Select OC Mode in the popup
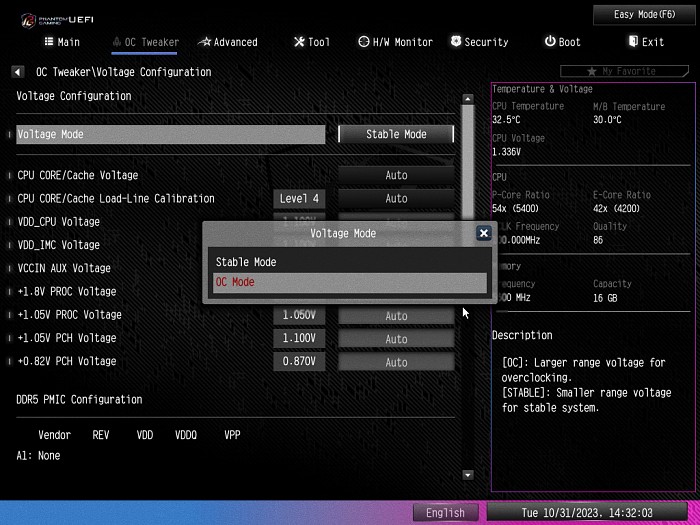Viewport: 700px width, 525px height. [350, 283]
